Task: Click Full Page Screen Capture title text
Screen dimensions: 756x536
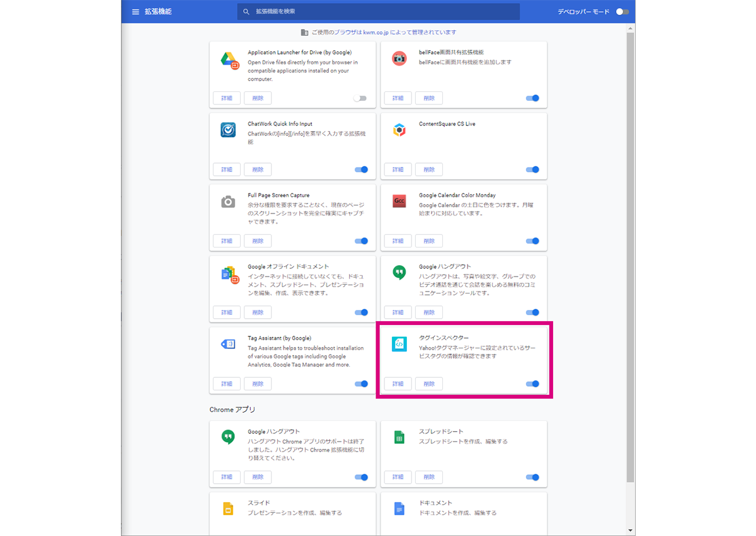Action: [x=279, y=195]
